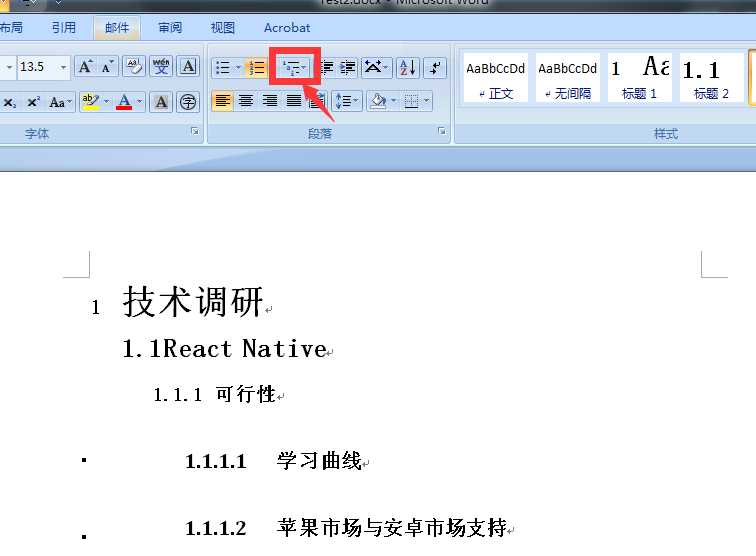The image size is (756, 556).
Task: Click the Line Spacing icon
Action: (346, 102)
